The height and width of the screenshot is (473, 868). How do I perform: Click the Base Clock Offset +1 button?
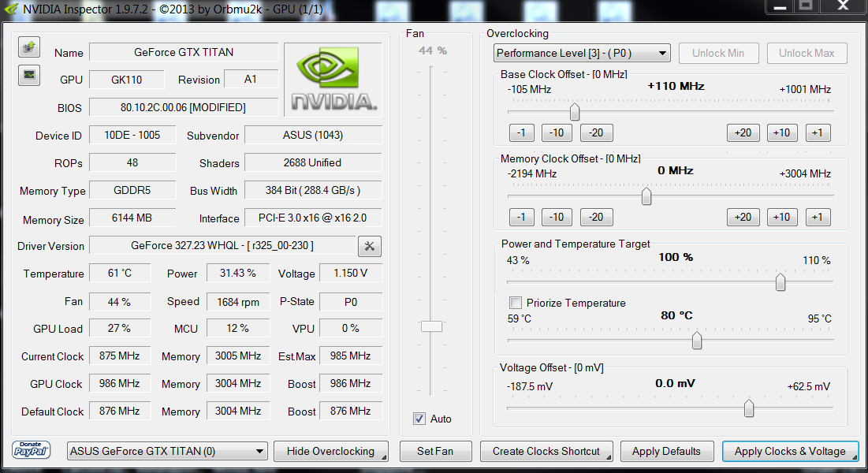818,132
